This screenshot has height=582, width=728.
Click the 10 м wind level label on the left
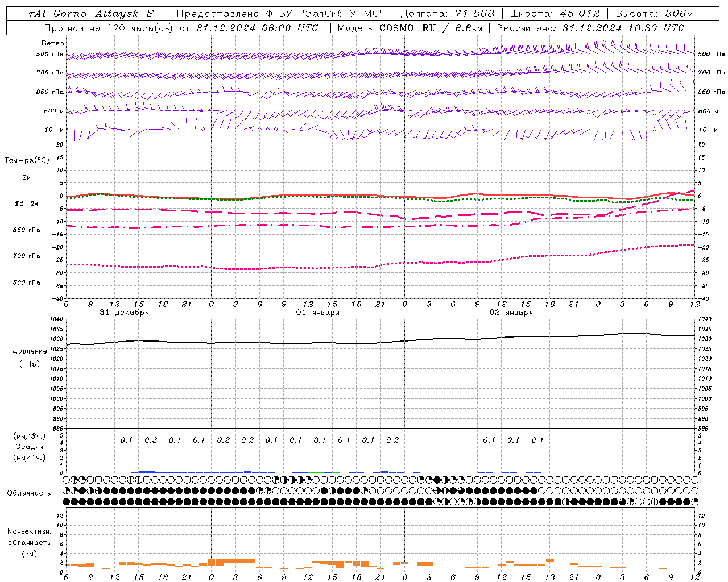(x=55, y=130)
